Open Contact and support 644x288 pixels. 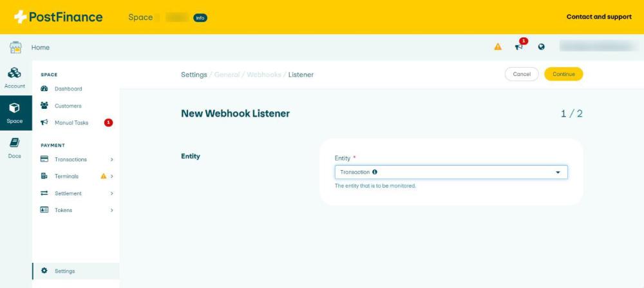coord(599,17)
